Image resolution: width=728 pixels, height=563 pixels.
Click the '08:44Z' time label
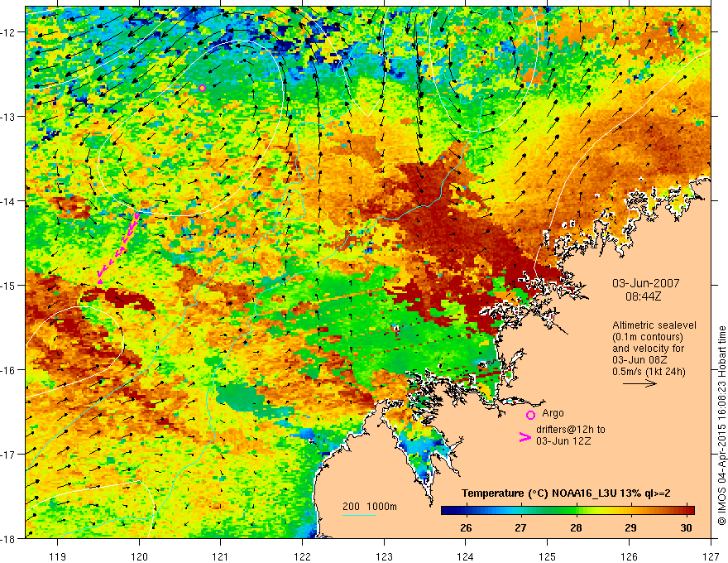pos(643,296)
